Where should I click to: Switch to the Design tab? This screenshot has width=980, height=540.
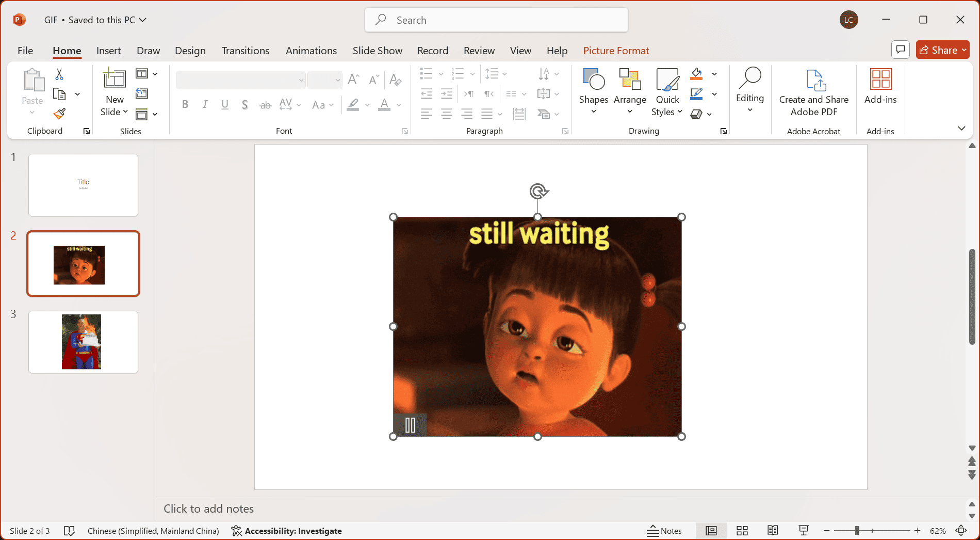pyautogui.click(x=190, y=51)
